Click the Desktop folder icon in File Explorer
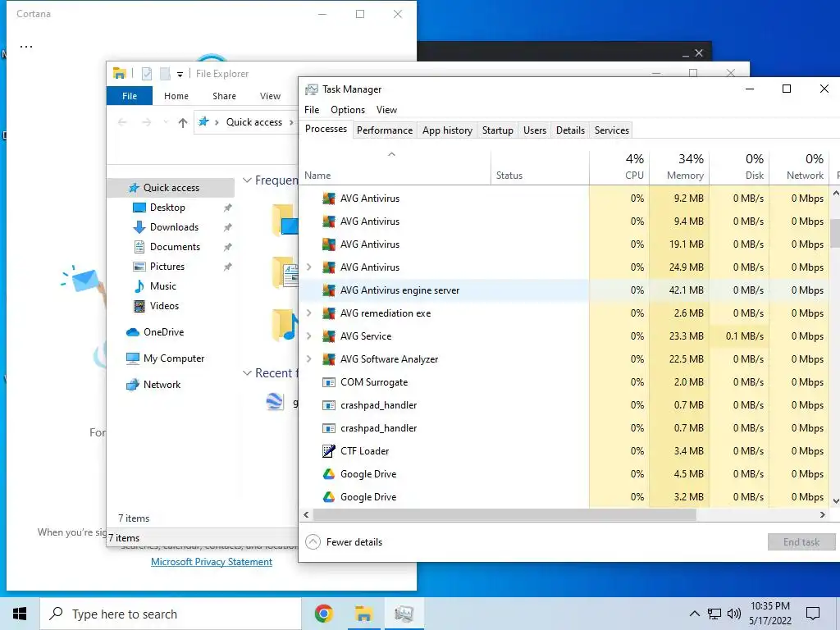840x630 pixels. pos(139,208)
